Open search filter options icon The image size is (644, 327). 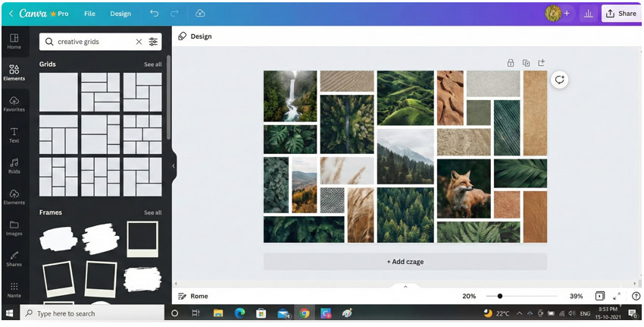click(153, 42)
